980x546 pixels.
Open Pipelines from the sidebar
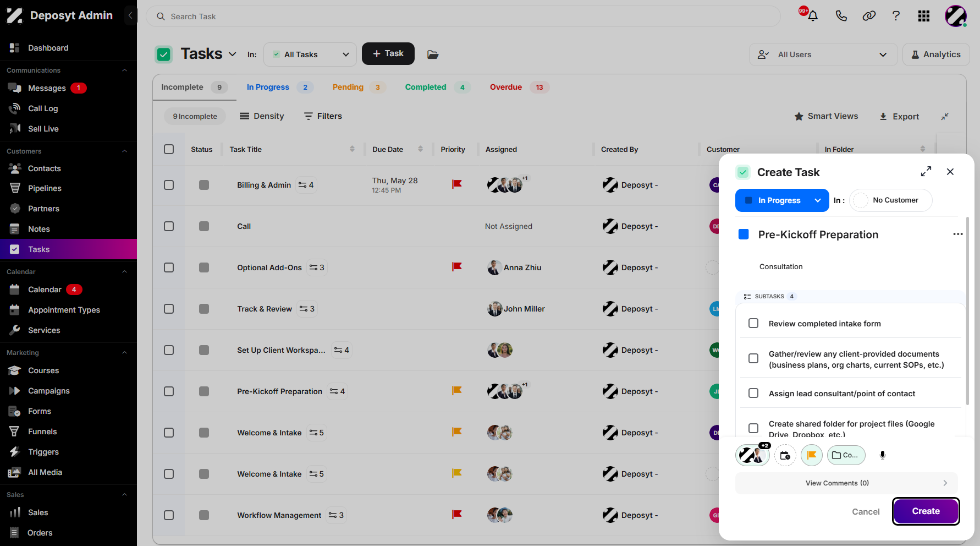(45, 188)
